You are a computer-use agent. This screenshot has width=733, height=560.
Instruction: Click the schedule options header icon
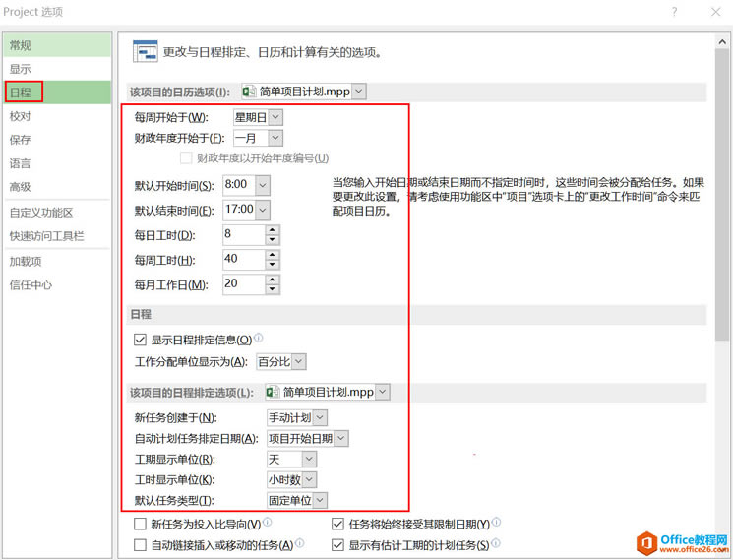[145, 51]
